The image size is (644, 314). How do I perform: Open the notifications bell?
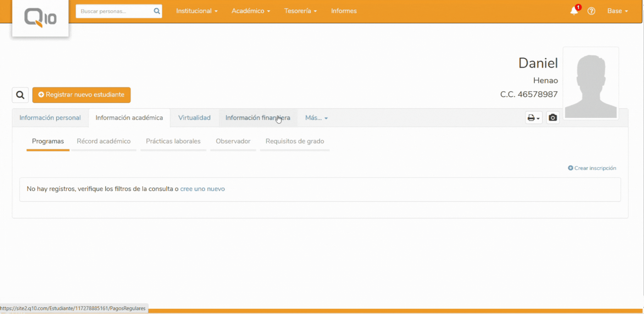[x=574, y=11]
